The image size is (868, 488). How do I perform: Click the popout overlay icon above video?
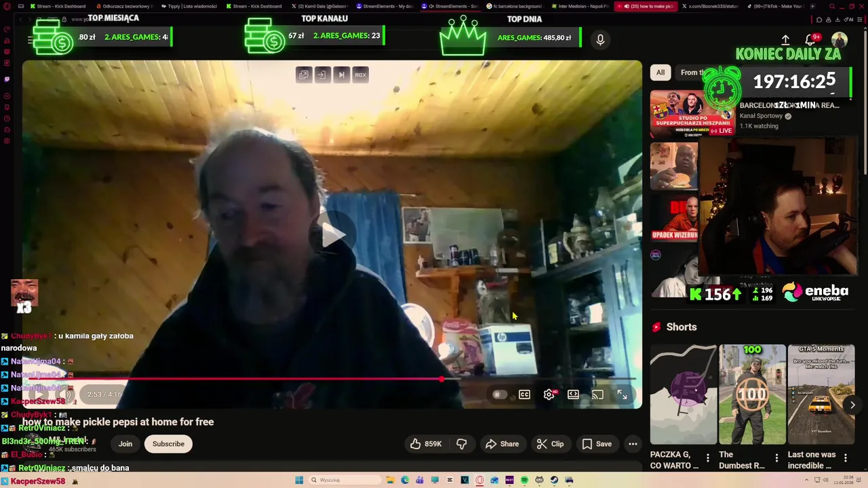[x=304, y=75]
